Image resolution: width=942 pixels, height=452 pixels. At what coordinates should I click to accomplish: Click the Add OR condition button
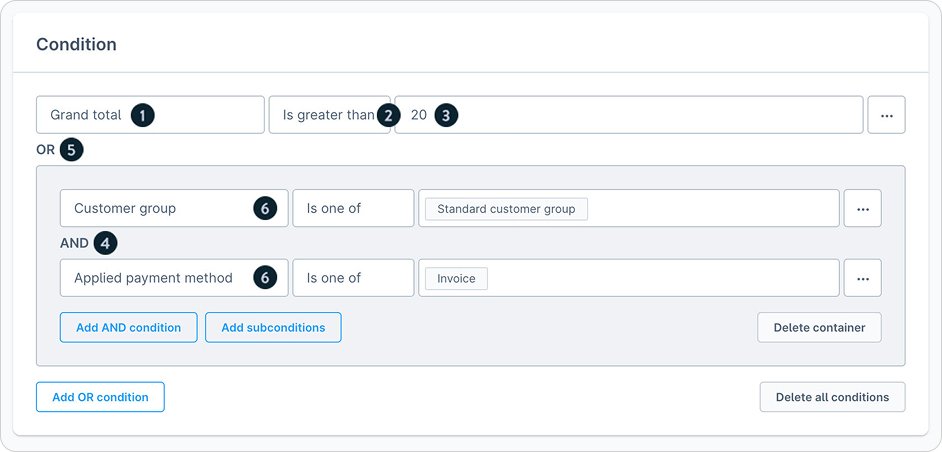(100, 397)
